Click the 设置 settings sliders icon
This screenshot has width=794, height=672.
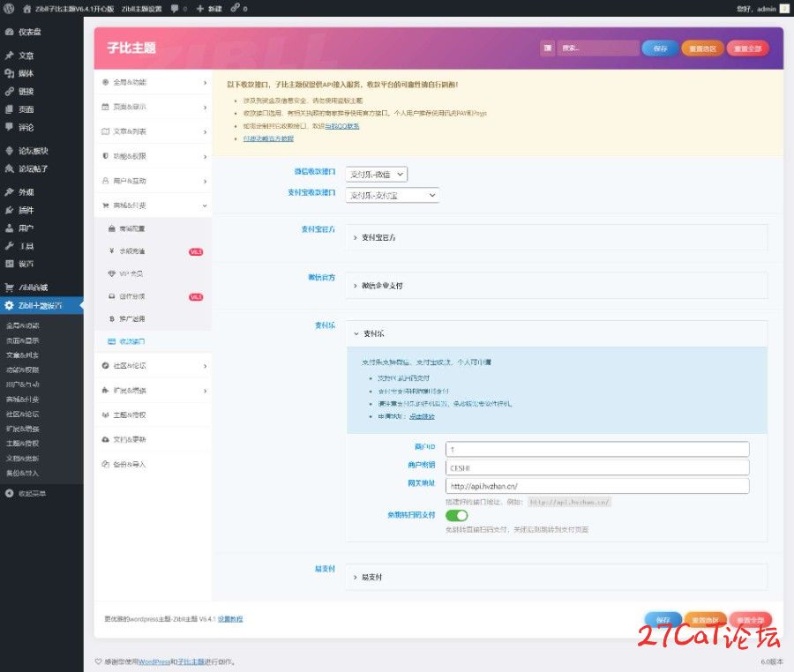[x=9, y=264]
